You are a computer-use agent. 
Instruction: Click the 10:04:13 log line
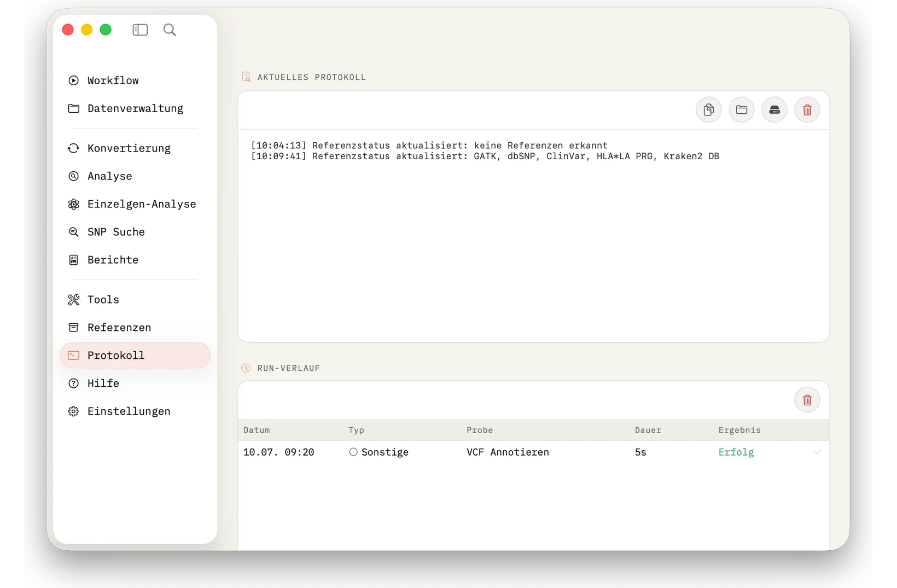coord(429,145)
